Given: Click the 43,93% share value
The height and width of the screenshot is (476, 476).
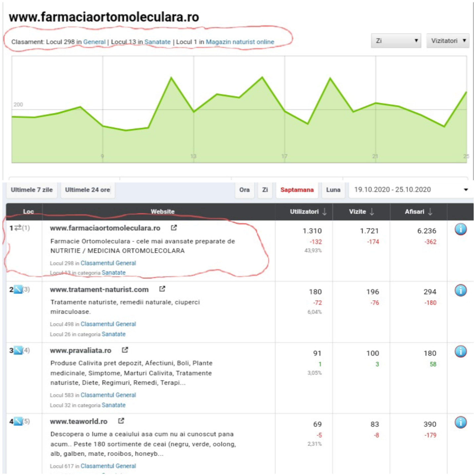Looking at the screenshot, I should [x=313, y=251].
